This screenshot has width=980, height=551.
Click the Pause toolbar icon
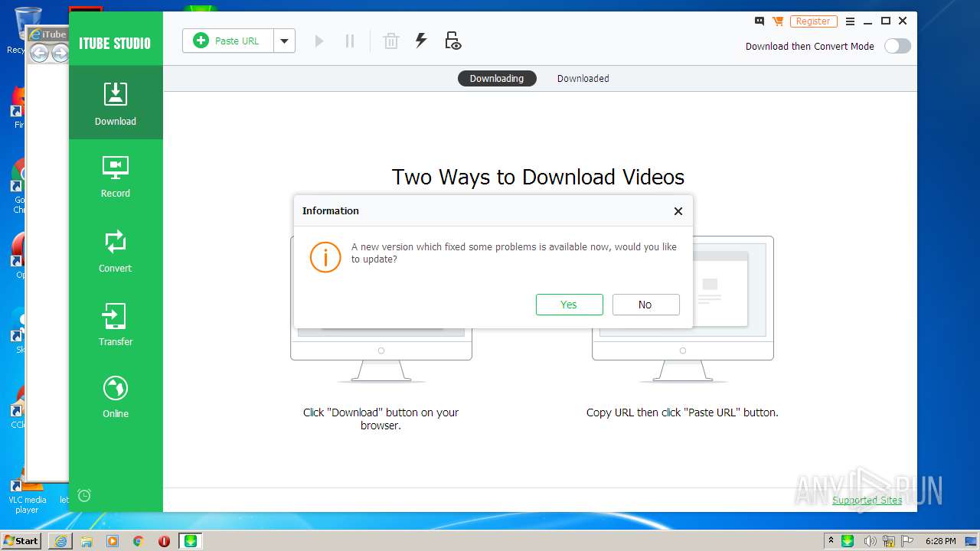click(350, 41)
